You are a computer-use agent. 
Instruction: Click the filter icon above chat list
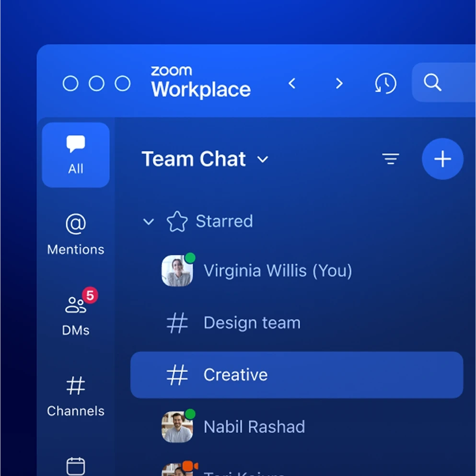click(391, 159)
